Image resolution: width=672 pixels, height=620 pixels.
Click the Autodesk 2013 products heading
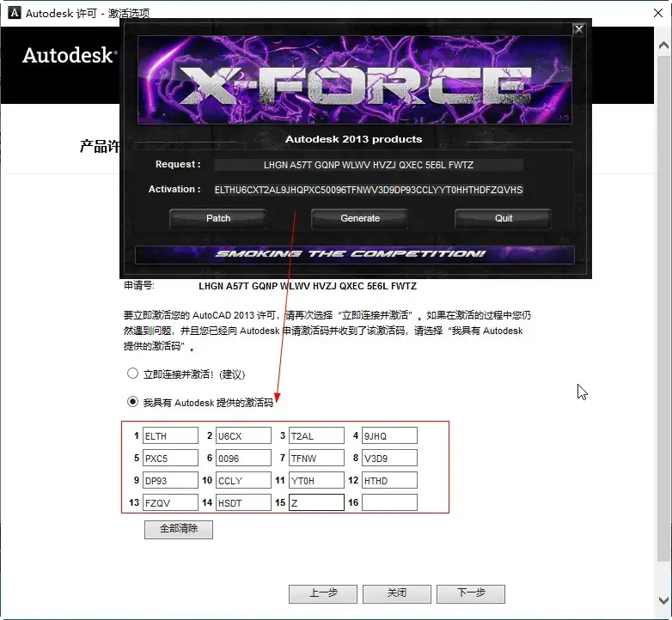tap(353, 139)
